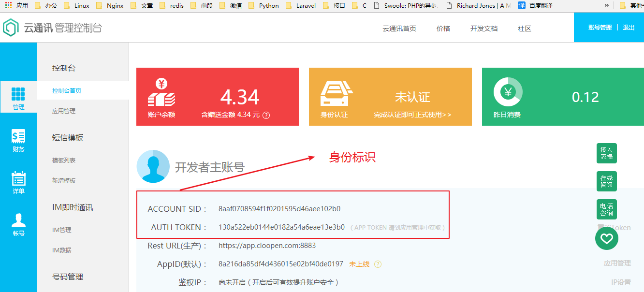Click the 退出 logout link
This screenshot has height=292, width=644.
[x=629, y=28]
